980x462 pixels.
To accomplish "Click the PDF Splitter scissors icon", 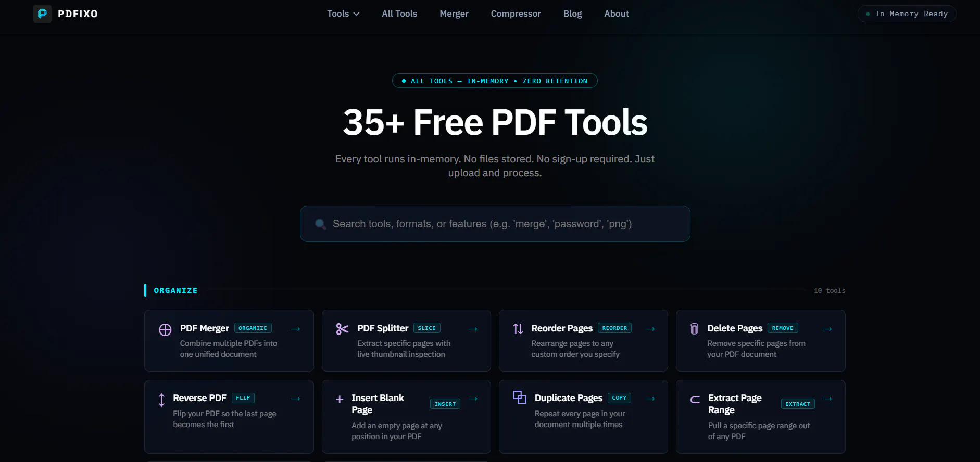I will coord(342,329).
